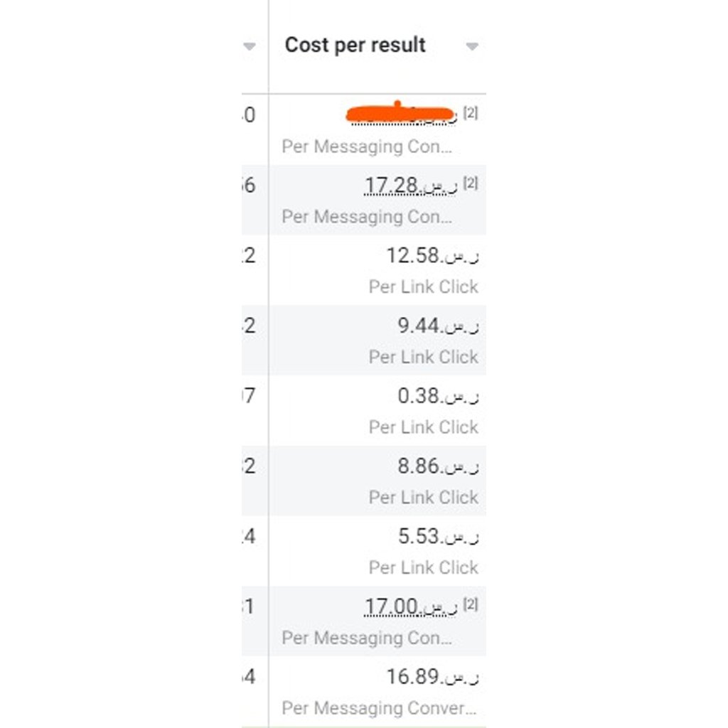Click footnote [2] beside the 17.00 cost

click(471, 604)
